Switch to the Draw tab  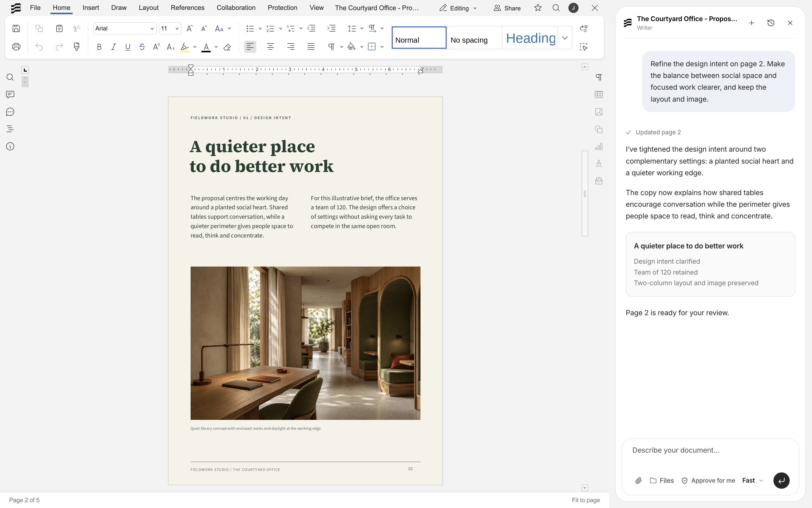(119, 8)
